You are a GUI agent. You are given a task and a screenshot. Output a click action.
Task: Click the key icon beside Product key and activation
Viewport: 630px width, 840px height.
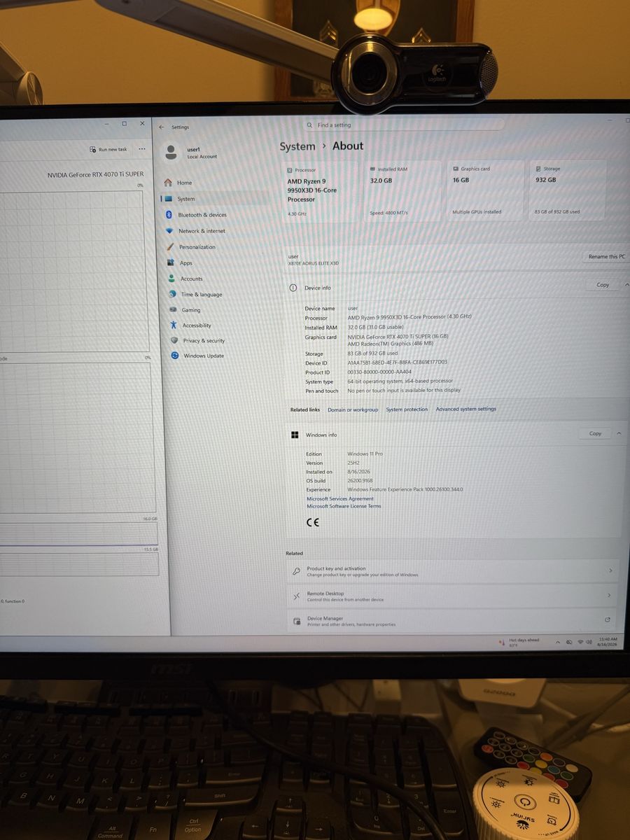[x=297, y=571]
